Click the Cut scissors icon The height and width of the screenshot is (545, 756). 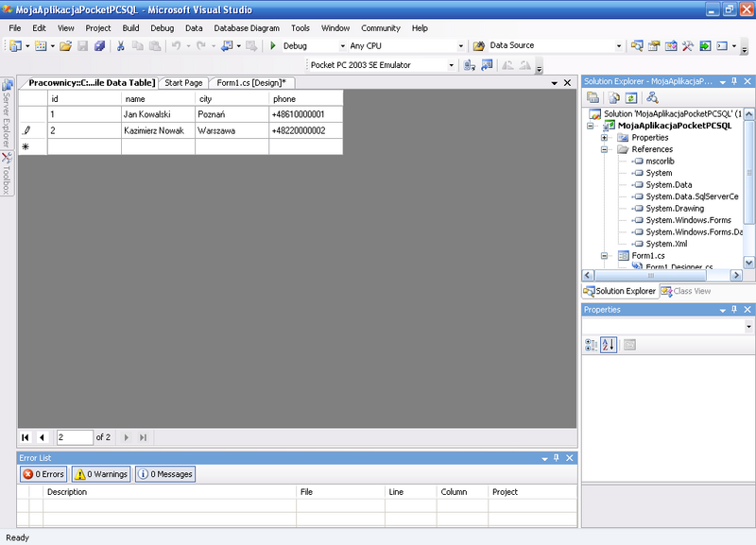(121, 45)
